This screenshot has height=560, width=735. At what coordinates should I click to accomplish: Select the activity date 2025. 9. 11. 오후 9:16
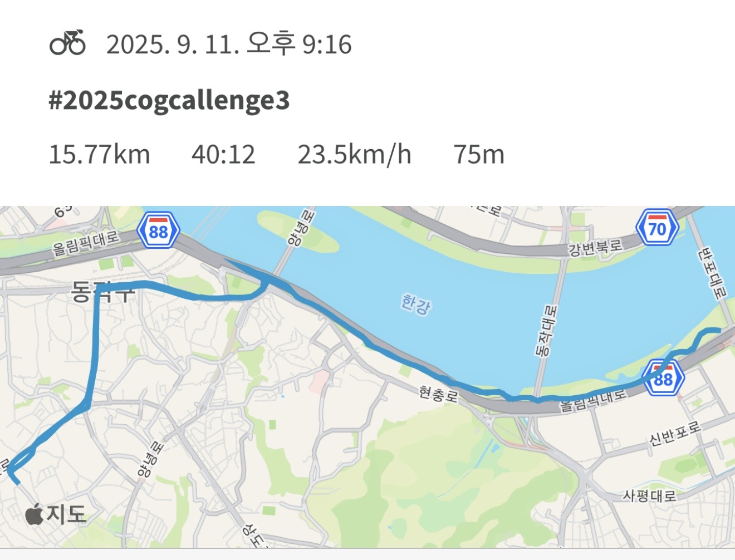229,44
